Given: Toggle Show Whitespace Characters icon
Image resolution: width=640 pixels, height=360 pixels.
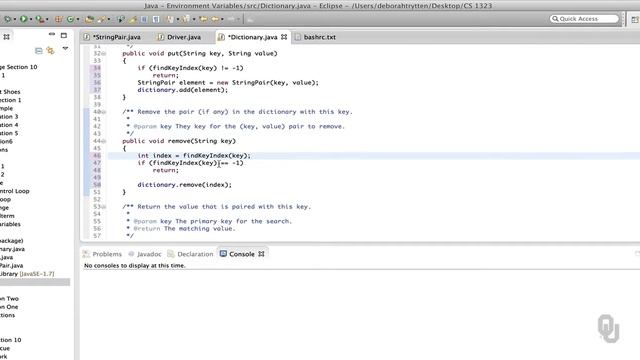Looking at the screenshot, I should click(x=156, y=19).
